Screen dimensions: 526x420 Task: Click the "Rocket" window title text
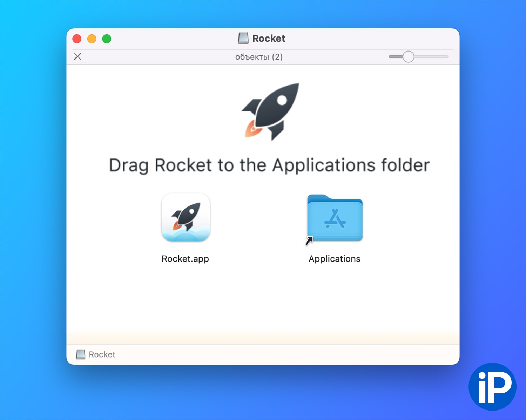pyautogui.click(x=269, y=38)
